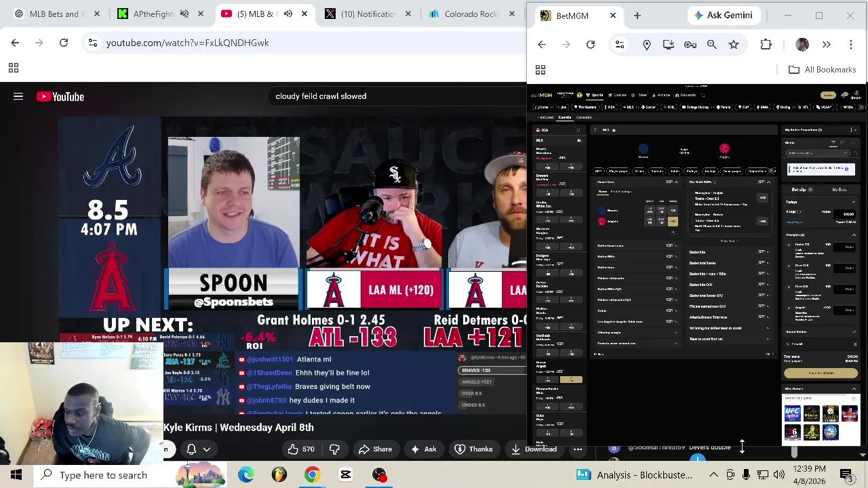
Task: Collapse the Straights section in bet slip
Action: 854,235
